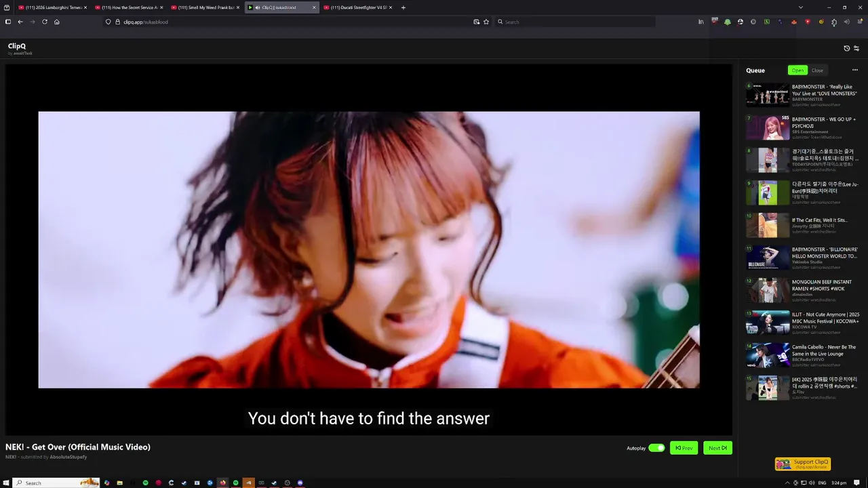868x488 pixels.
Task: Go to browser home page
Action: [x=57, y=22]
